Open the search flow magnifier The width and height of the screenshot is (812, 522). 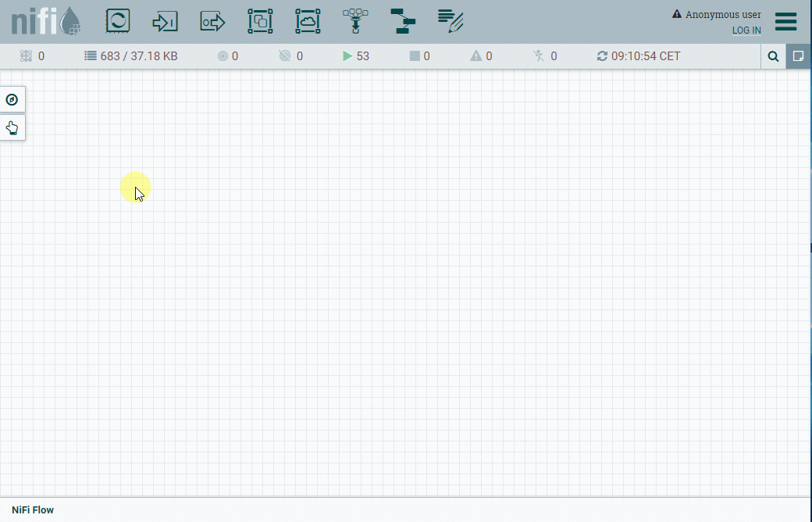[x=773, y=56]
